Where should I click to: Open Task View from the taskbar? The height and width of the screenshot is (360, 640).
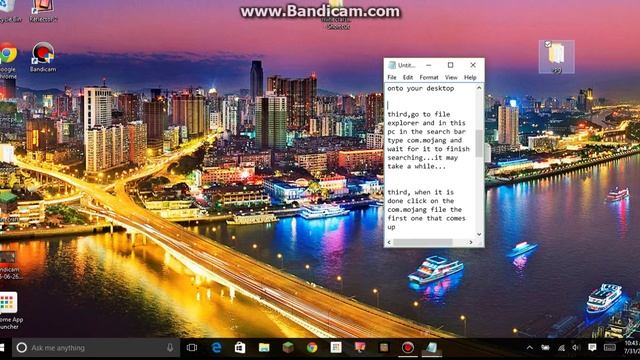point(192,348)
